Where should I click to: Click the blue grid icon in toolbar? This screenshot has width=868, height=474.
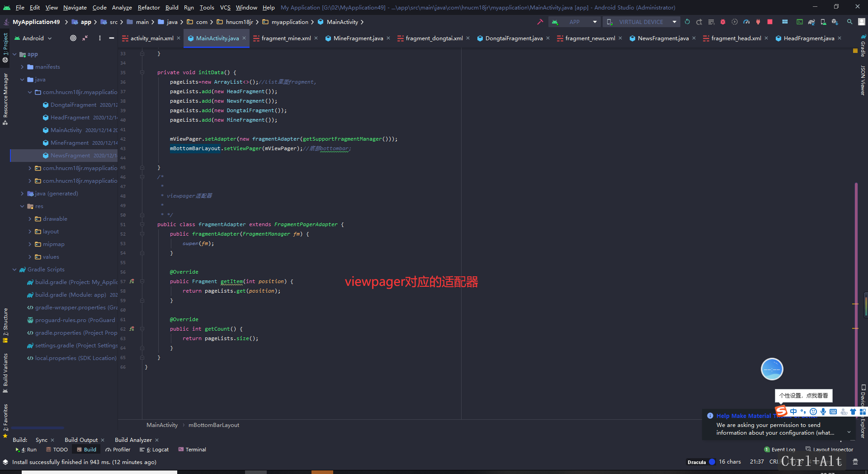785,22
